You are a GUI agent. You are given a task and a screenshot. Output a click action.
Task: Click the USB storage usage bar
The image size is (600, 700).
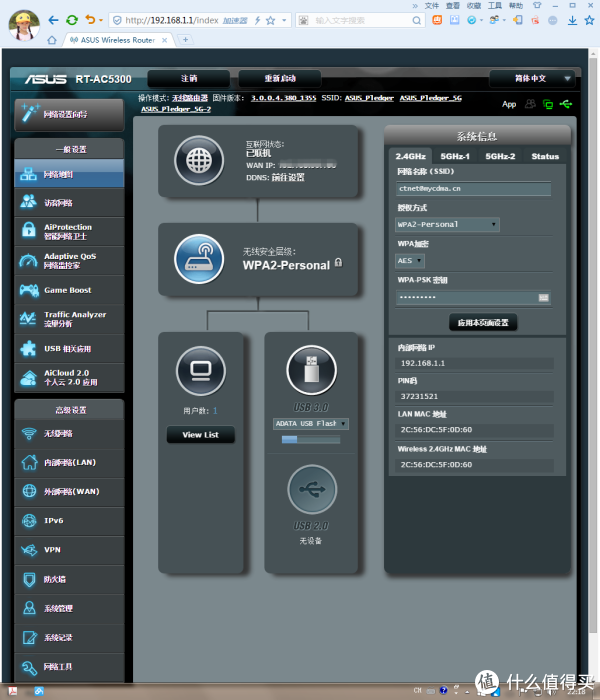point(311,440)
